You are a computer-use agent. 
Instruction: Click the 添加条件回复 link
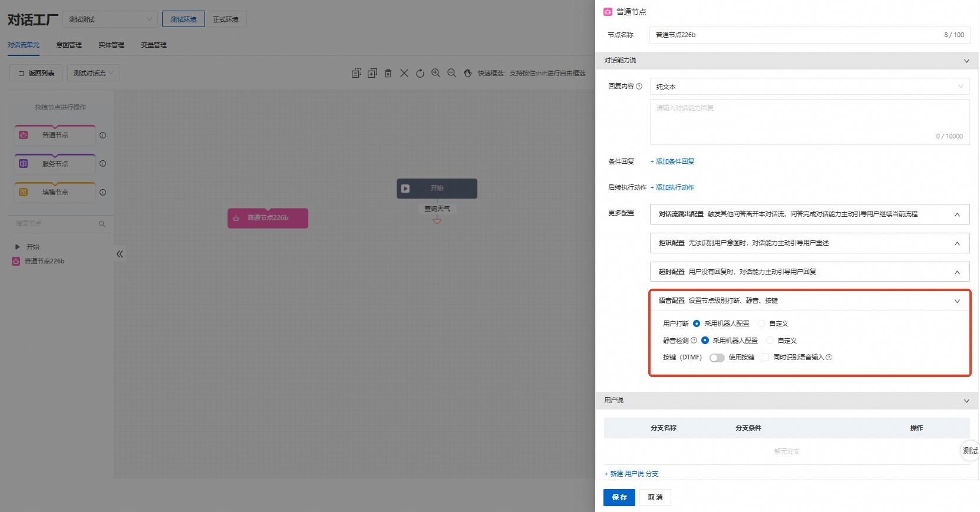(672, 161)
